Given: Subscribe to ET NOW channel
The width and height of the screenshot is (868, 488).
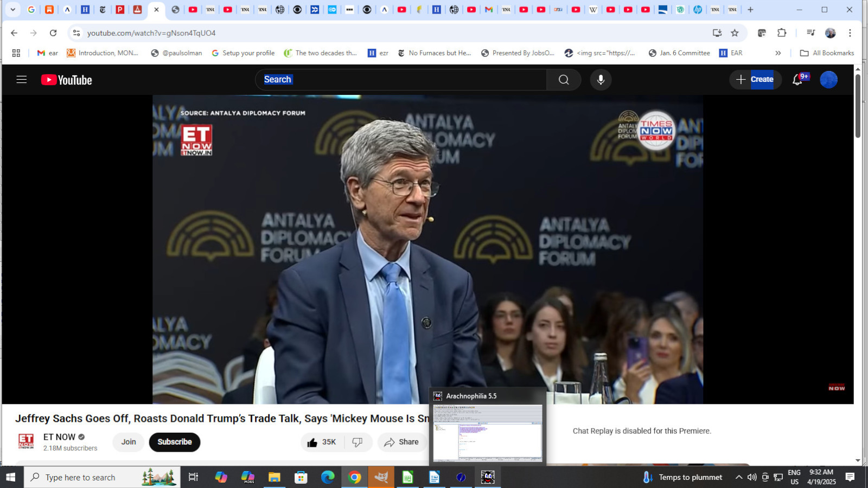Looking at the screenshot, I should [174, 442].
